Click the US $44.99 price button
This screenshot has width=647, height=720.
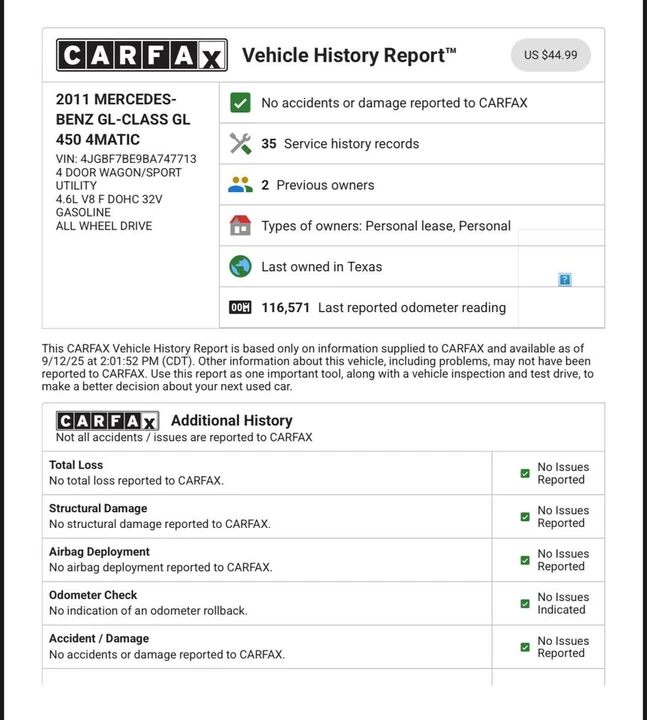pyautogui.click(x=551, y=55)
